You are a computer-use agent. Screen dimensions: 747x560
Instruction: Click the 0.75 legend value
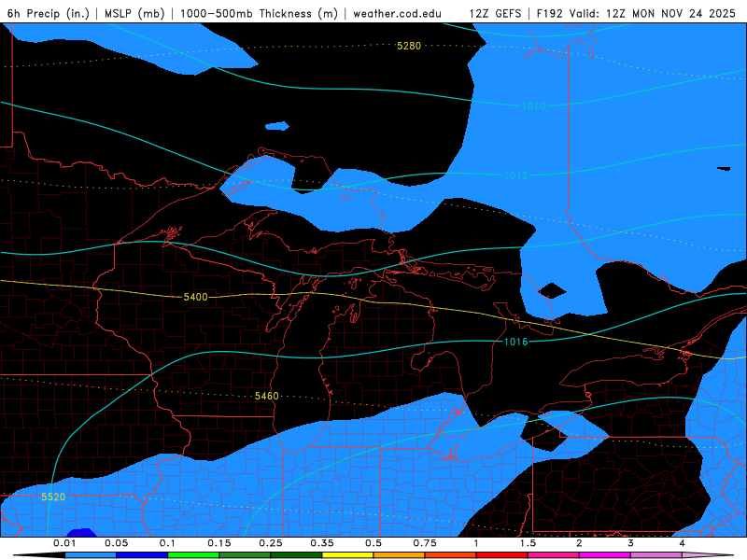tap(425, 543)
